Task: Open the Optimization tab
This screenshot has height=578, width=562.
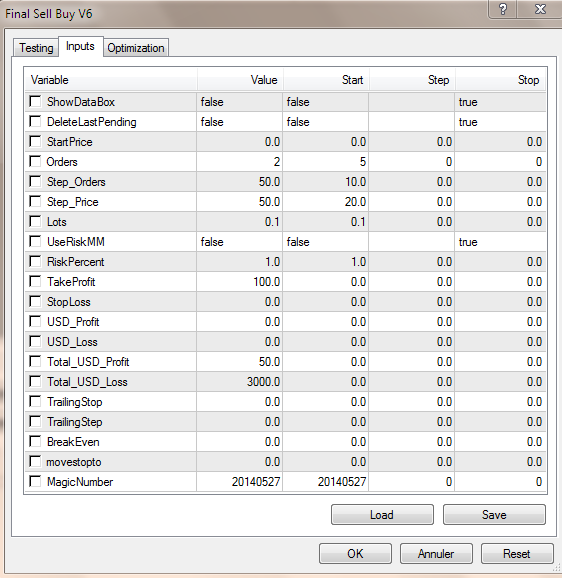Action: [136, 48]
